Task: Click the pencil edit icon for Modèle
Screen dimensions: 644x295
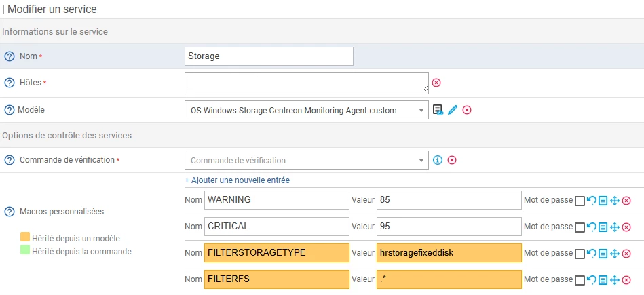Action: pos(453,110)
